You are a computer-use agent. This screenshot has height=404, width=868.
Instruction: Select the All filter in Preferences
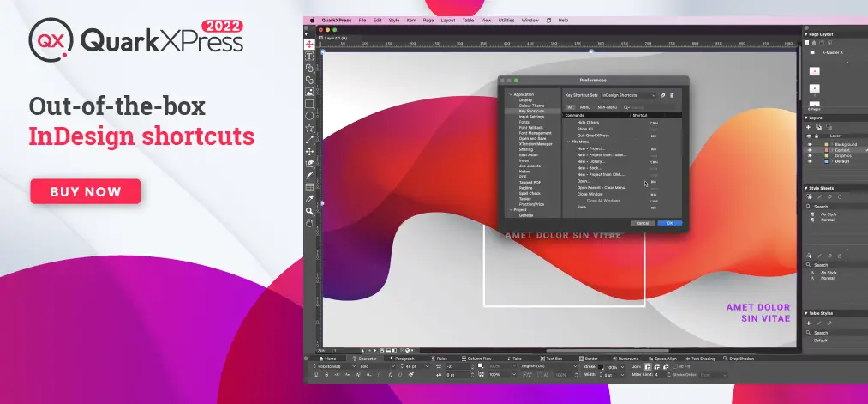click(570, 107)
